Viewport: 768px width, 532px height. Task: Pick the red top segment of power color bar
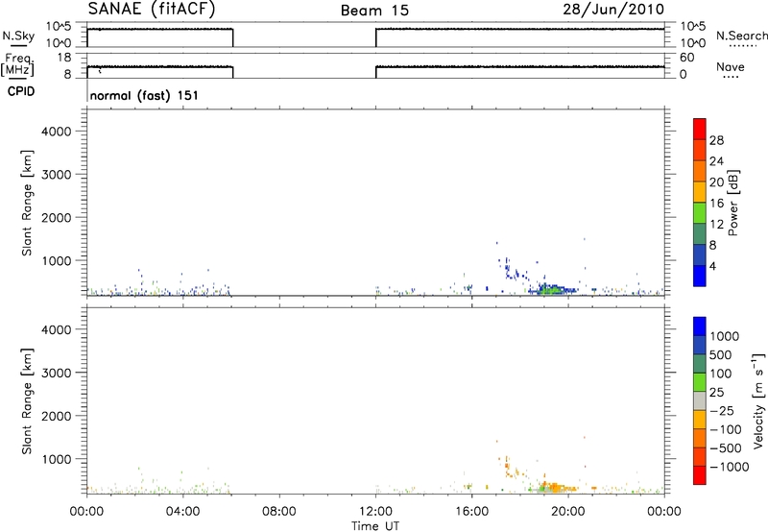coord(700,129)
